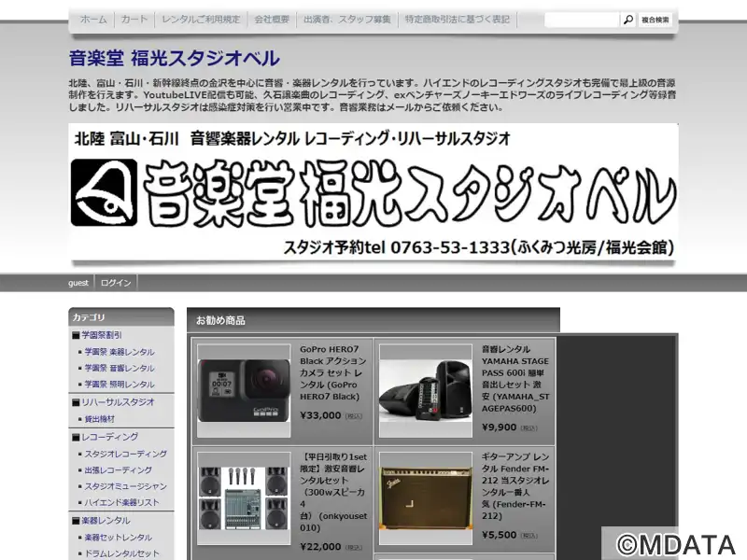Open ハイエンド楽器リスト subcategory
Screen dimensions: 747x560
coord(121,502)
